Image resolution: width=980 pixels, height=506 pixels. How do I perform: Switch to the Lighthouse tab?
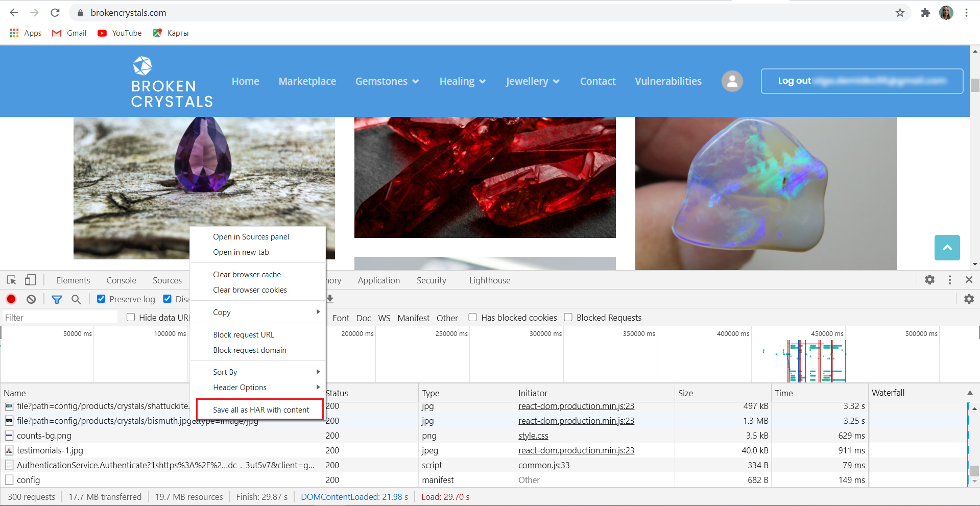490,280
